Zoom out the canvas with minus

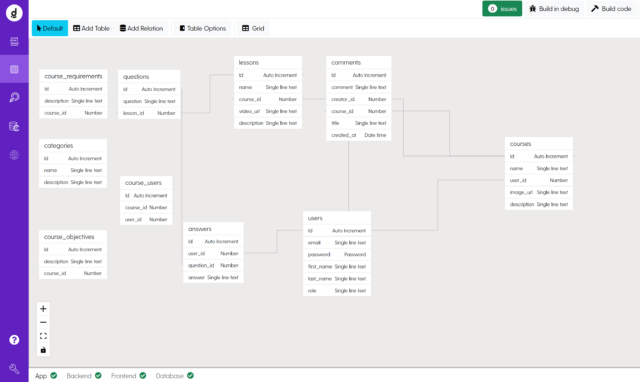click(x=43, y=322)
